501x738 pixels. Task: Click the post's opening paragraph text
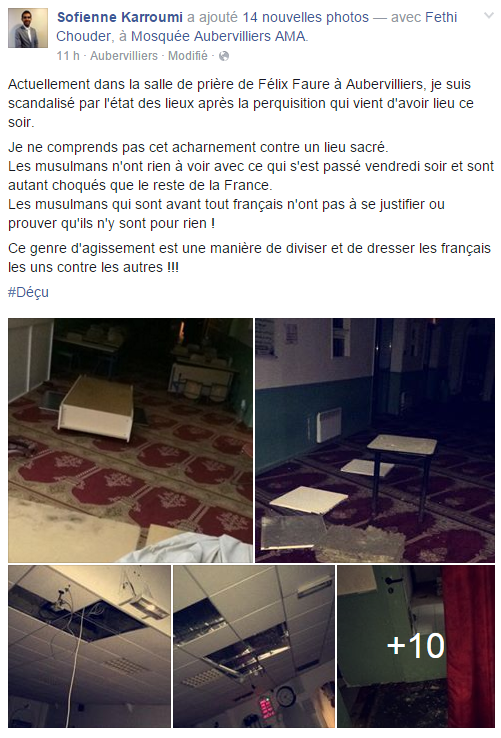[x=241, y=103]
